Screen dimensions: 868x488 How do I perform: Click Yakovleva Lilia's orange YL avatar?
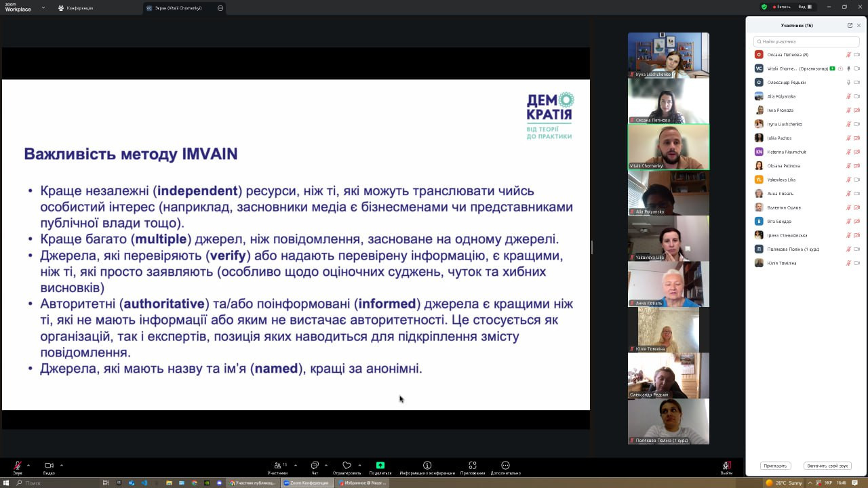coord(759,180)
